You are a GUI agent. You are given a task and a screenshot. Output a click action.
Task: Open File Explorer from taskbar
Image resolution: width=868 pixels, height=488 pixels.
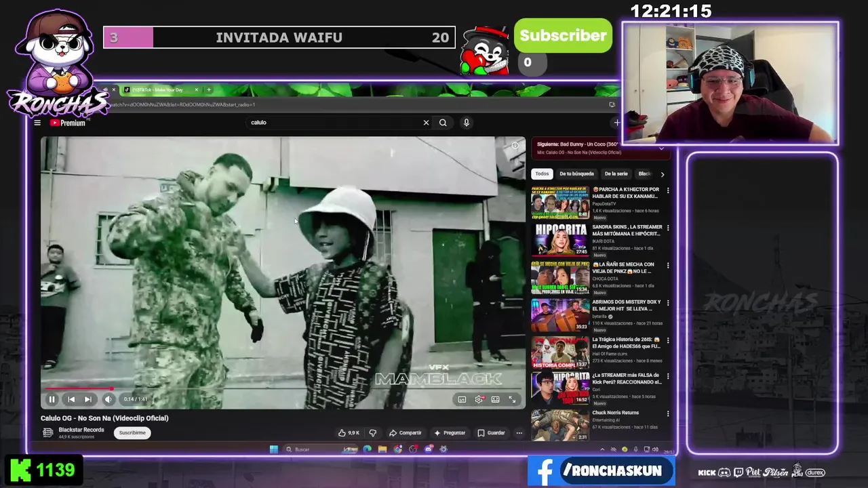pos(382,449)
